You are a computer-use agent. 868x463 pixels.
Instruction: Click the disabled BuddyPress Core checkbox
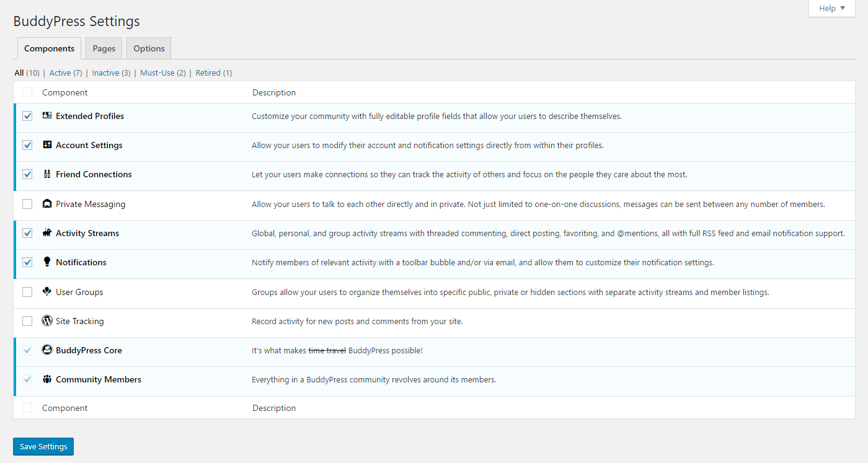(27, 350)
